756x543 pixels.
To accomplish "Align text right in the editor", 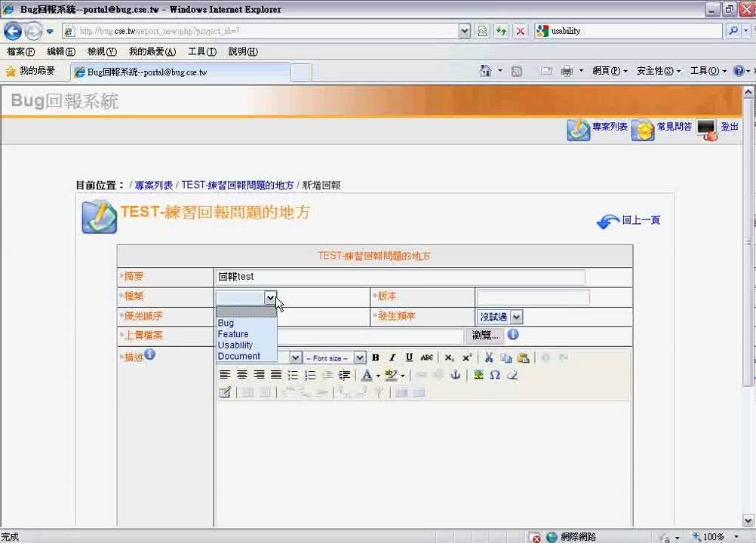I will point(259,375).
